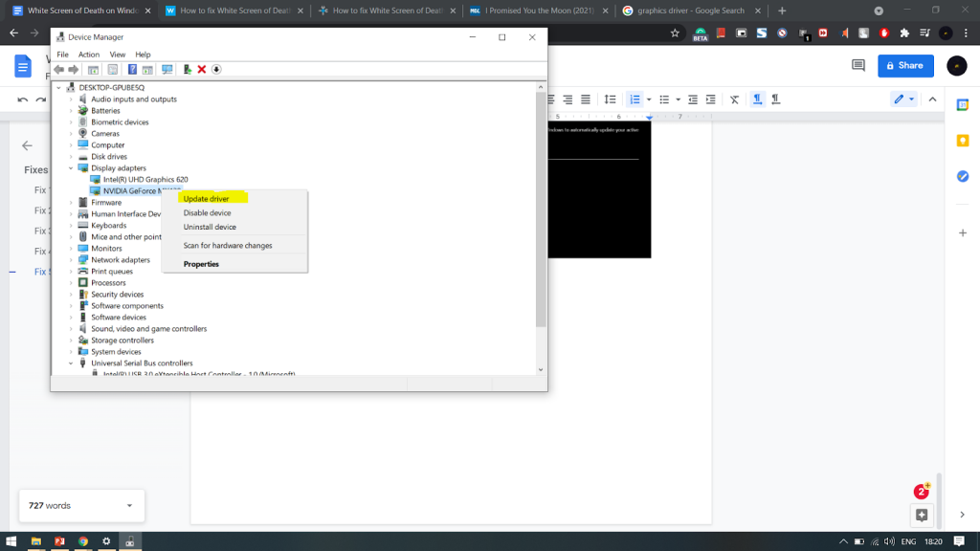Screen dimensions: 980x551
Task: Click the Update device driver toolbar icon
Action: tap(187, 69)
